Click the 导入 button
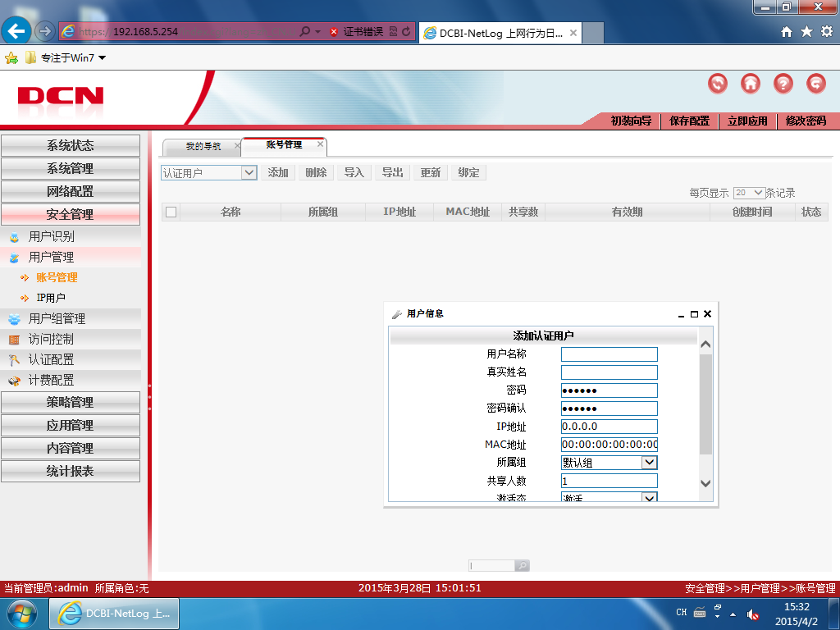 click(354, 172)
